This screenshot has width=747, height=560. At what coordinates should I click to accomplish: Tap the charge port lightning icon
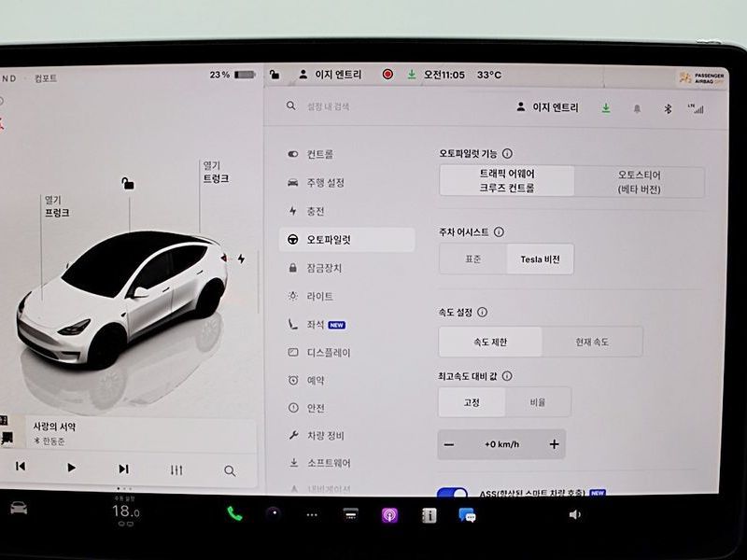coord(242,259)
